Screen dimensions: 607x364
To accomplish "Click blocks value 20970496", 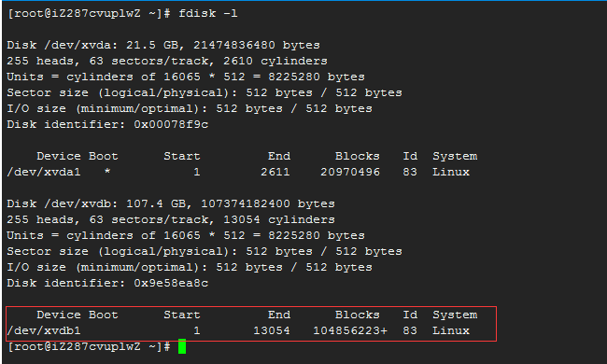I will (x=350, y=172).
